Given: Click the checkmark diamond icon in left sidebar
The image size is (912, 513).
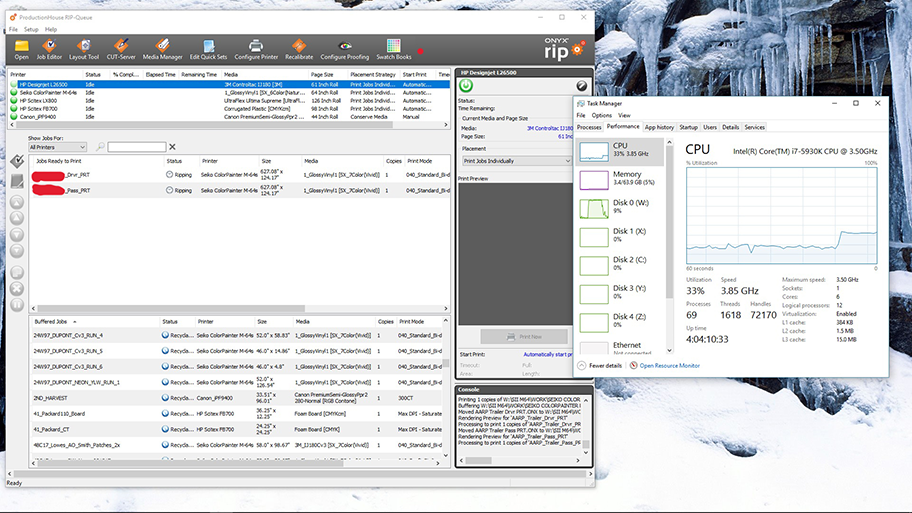Looking at the screenshot, I should point(17,161).
